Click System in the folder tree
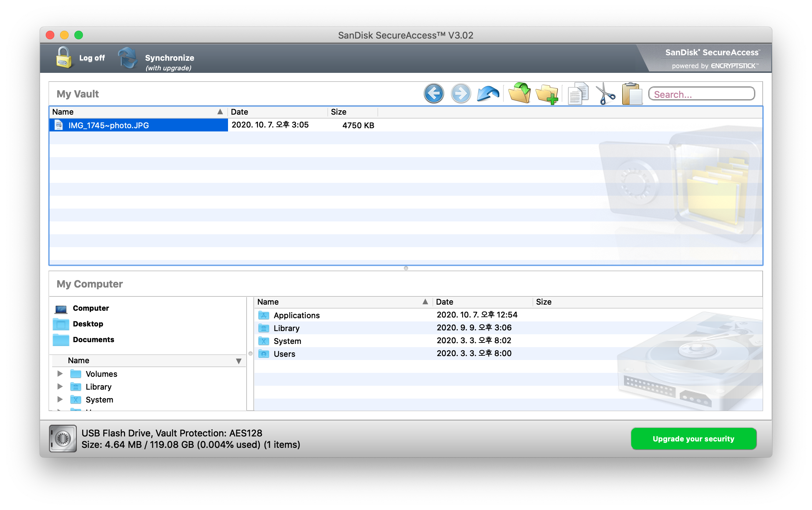This screenshot has height=510, width=812. 99,400
